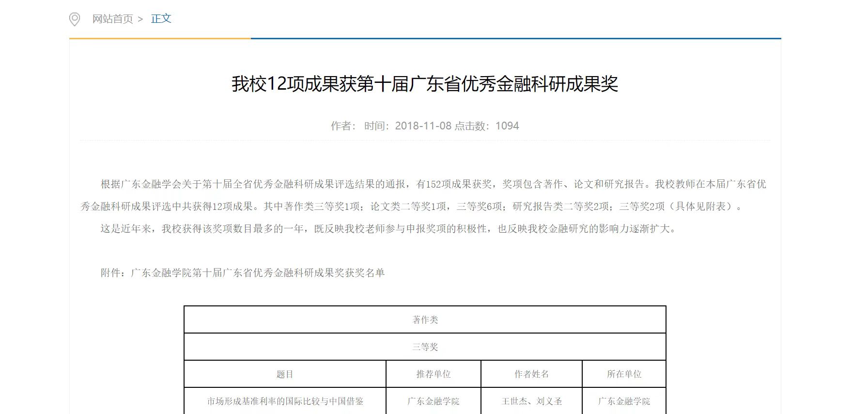Click the article title 我校12项成果获第十届广东省优秀金融科研成果奖
The height and width of the screenshot is (414, 868).
(425, 84)
